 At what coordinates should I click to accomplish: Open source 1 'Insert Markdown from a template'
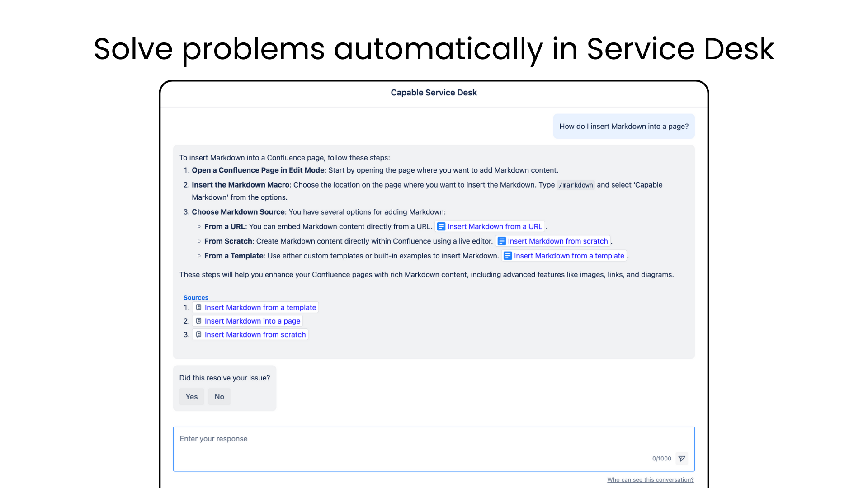click(260, 307)
